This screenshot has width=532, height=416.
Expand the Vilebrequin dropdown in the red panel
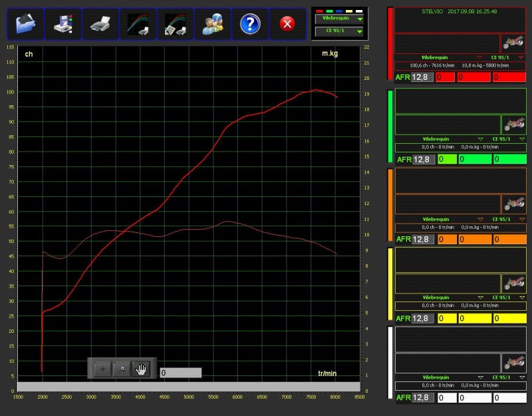tap(479, 57)
